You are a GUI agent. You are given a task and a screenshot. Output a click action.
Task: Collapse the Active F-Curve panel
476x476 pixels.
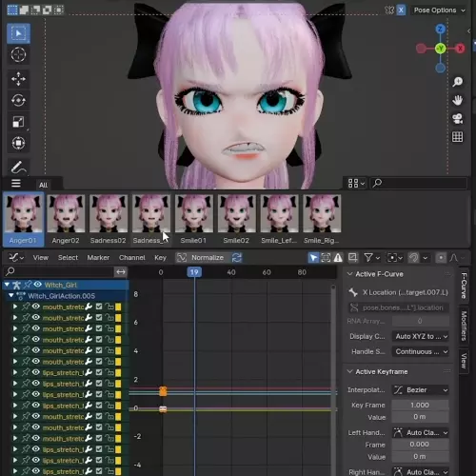(350, 274)
